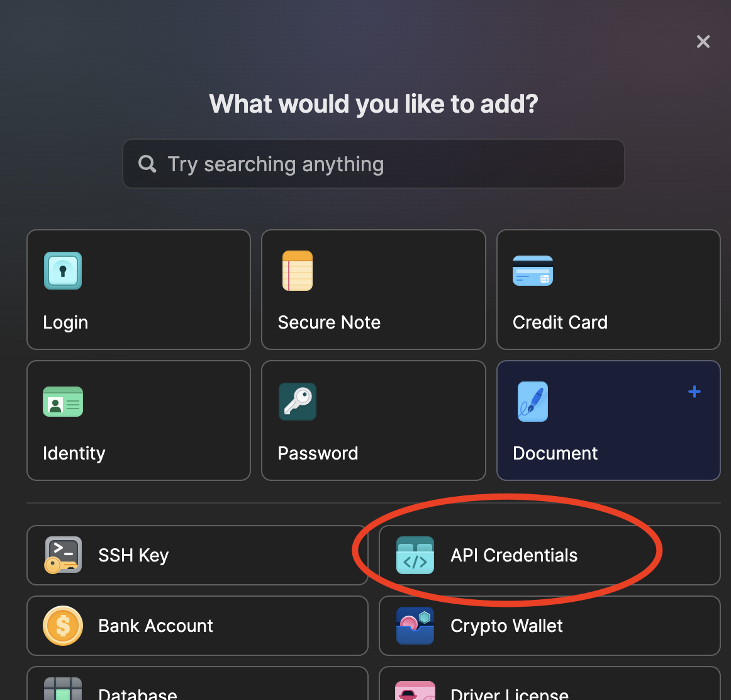
Task: Click the Document pen icon
Action: click(533, 402)
